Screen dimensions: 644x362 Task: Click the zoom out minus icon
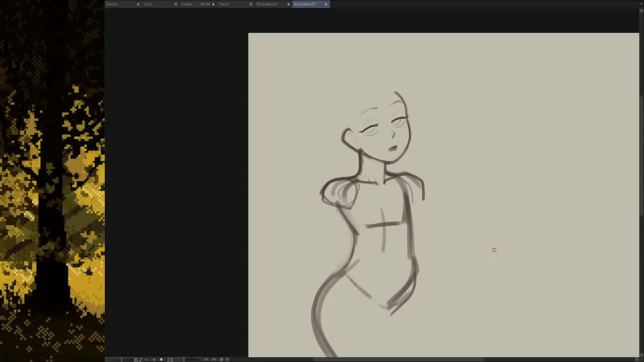(146, 359)
